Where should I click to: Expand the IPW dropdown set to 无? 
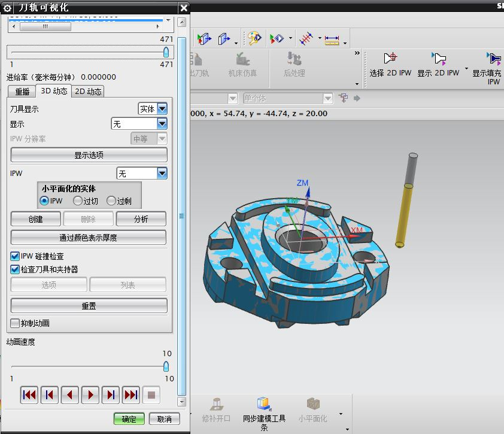tap(162, 174)
